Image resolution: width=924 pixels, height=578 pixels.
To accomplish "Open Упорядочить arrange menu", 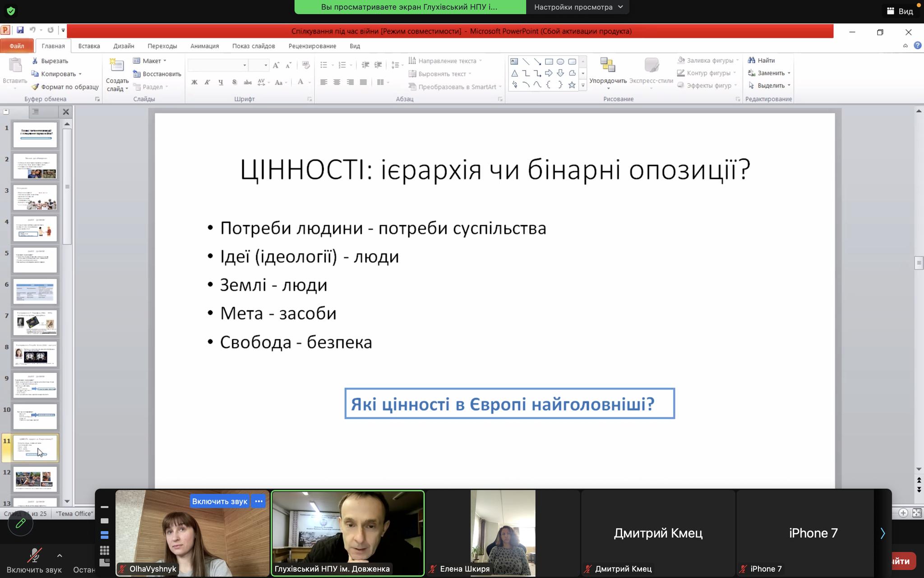I will (x=608, y=72).
